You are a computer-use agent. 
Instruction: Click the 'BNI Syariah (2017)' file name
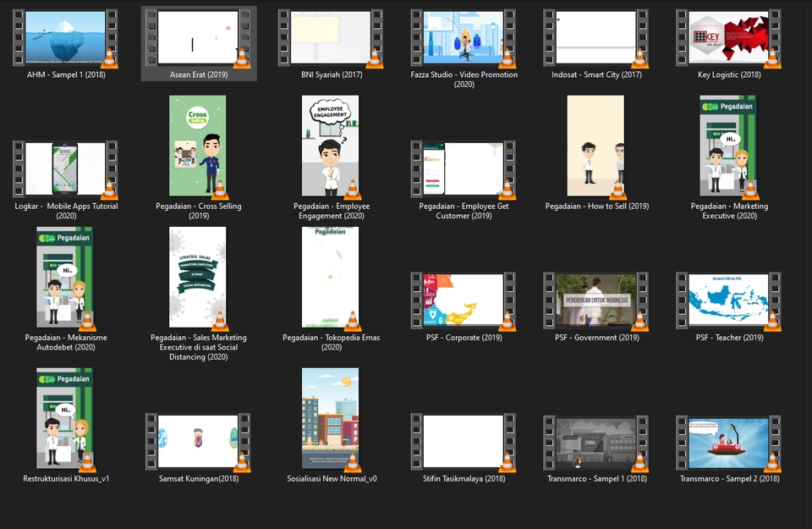[332, 74]
